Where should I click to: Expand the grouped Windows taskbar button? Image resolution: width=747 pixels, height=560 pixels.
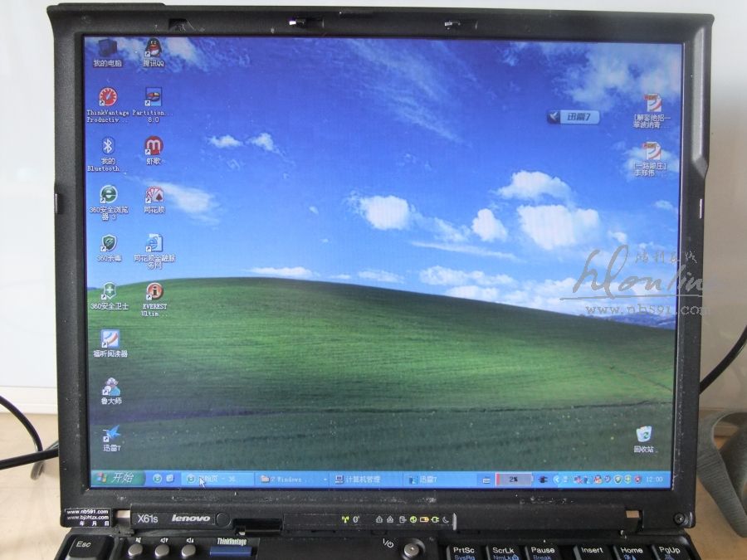(292, 479)
